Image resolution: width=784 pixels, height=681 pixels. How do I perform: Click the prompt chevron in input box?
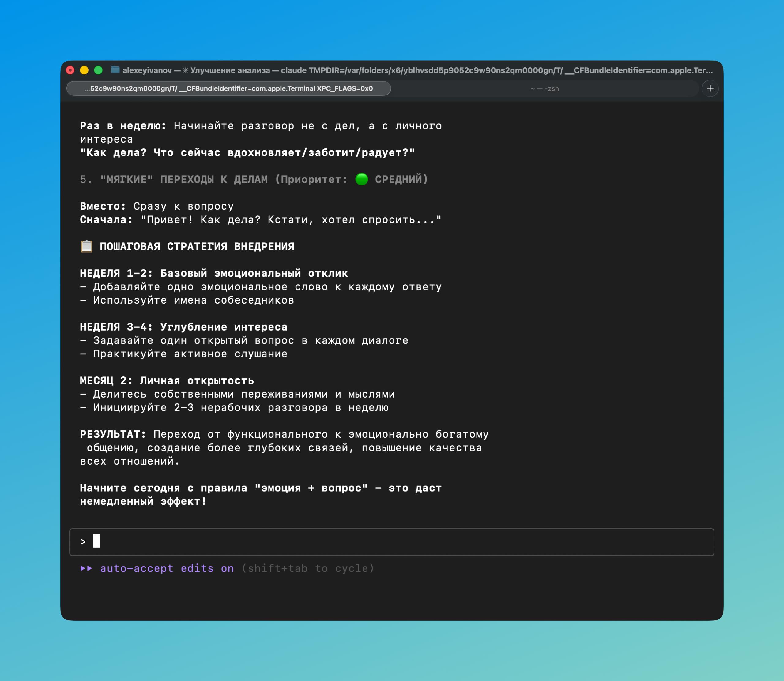click(83, 541)
